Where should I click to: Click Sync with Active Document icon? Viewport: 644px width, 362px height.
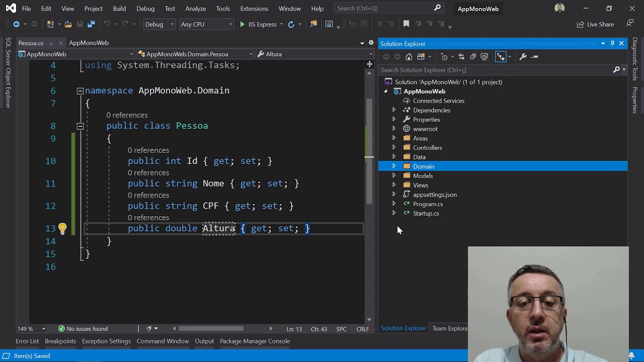click(x=461, y=57)
